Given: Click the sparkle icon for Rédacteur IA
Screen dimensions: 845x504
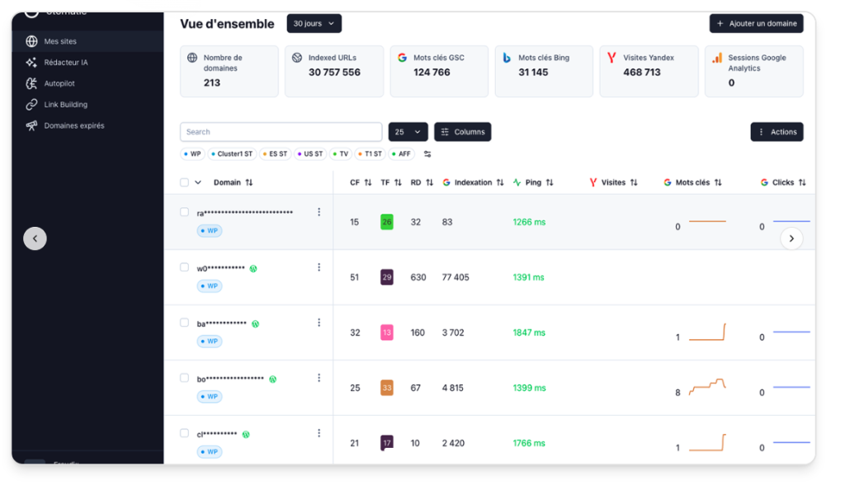Looking at the screenshot, I should (32, 63).
